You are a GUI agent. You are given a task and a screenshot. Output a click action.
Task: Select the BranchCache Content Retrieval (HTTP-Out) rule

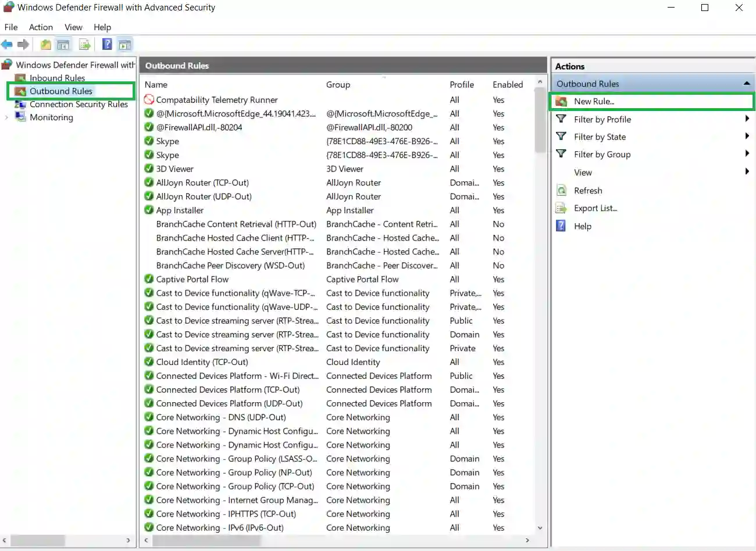pyautogui.click(x=236, y=224)
